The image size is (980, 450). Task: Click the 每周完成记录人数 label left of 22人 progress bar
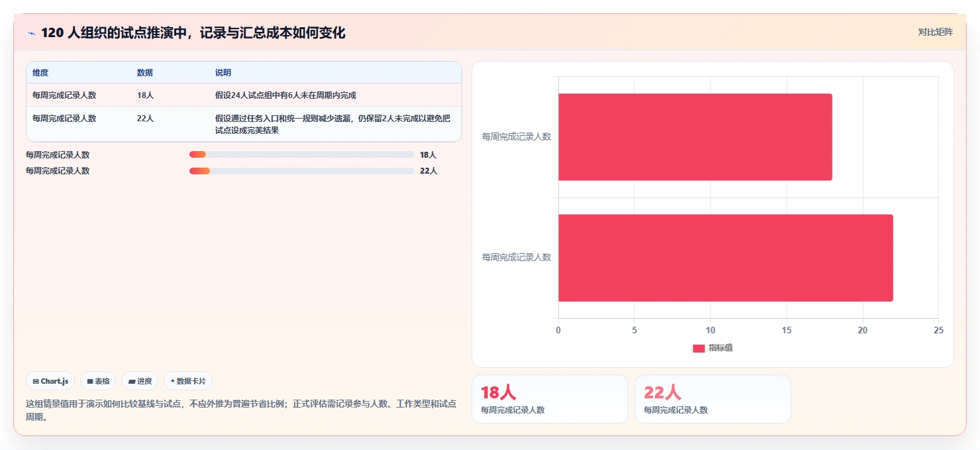58,171
